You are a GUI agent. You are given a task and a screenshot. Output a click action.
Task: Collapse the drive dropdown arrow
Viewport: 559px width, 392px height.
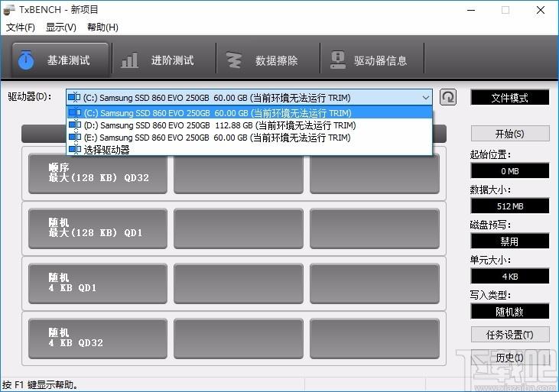coord(426,97)
